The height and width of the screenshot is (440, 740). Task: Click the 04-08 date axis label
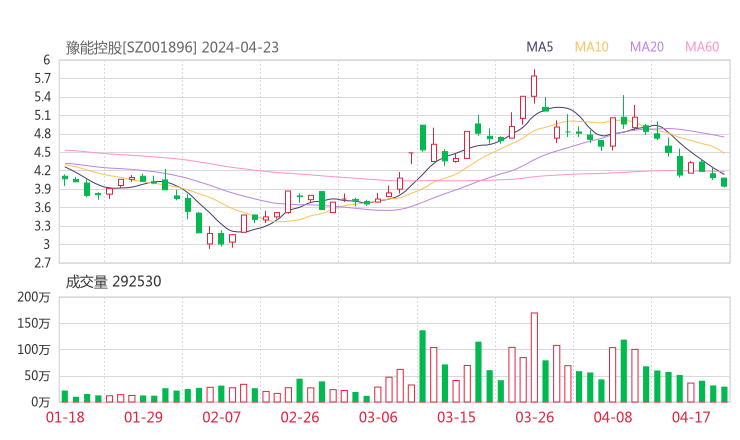click(613, 417)
